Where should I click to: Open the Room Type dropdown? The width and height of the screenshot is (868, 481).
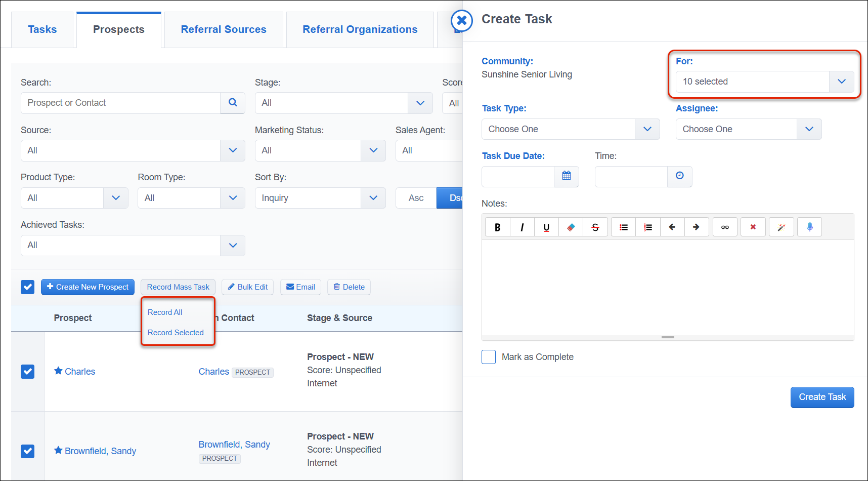point(191,198)
